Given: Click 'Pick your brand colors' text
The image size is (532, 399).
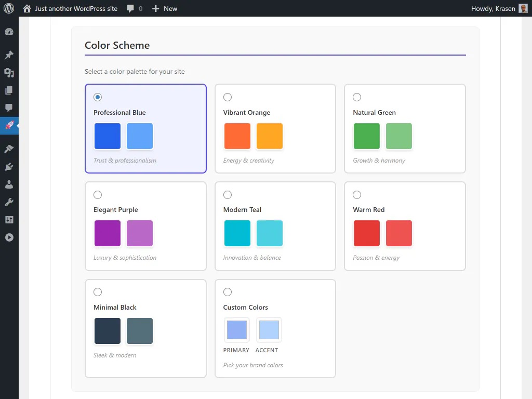Looking at the screenshot, I should point(253,365).
